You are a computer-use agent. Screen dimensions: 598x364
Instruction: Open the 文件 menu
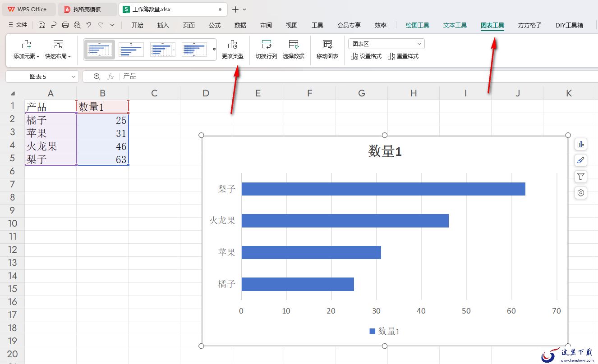(18, 25)
